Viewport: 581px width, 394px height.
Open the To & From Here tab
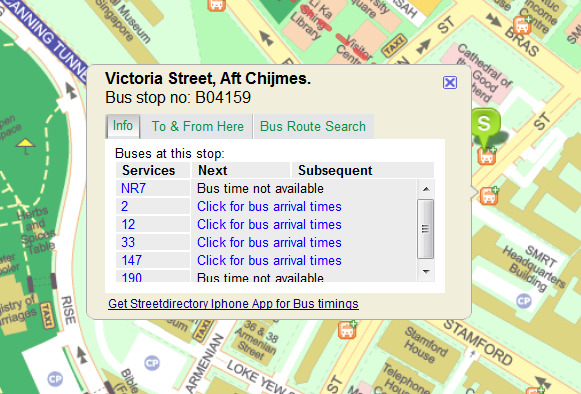[x=197, y=126]
